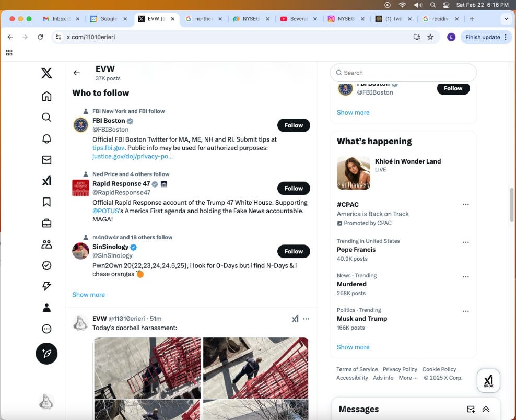
Task: Follow FBIBoston in right sidebar
Action: tap(453, 88)
